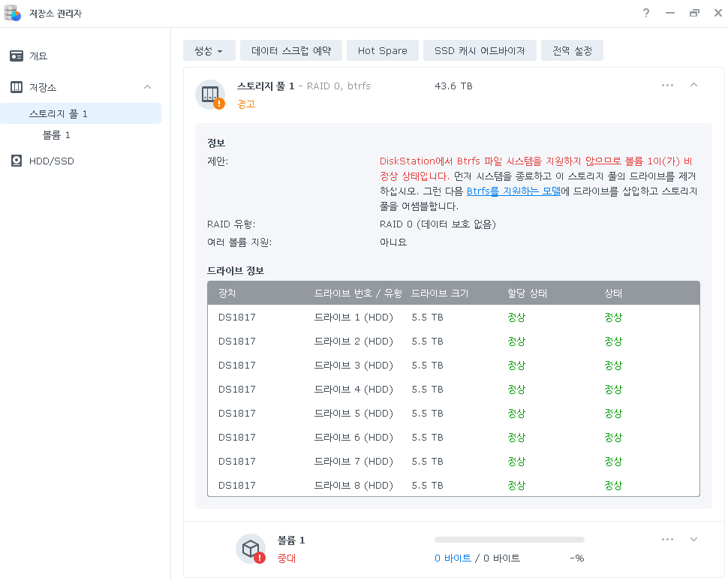The image size is (728, 581).
Task: Open more options for 볼륨 1
Action: (667, 540)
